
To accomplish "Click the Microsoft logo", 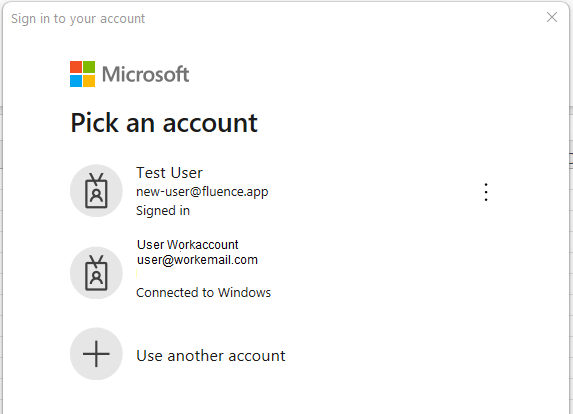I will pos(130,74).
